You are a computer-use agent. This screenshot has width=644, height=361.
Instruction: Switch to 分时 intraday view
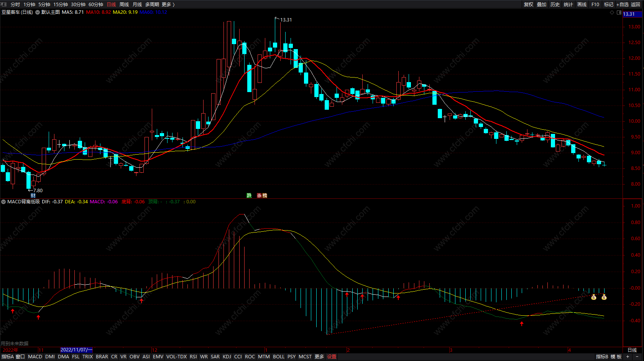click(x=15, y=4)
